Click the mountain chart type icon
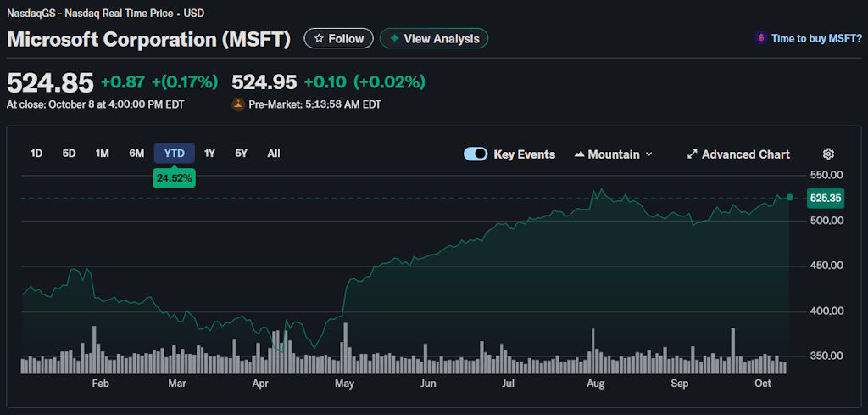 tap(580, 154)
